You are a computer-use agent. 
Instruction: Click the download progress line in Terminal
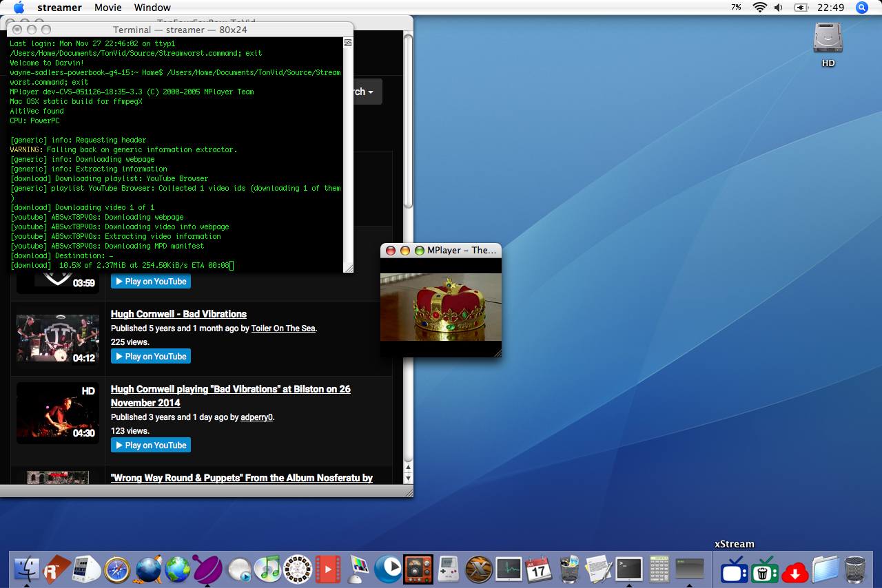122,265
